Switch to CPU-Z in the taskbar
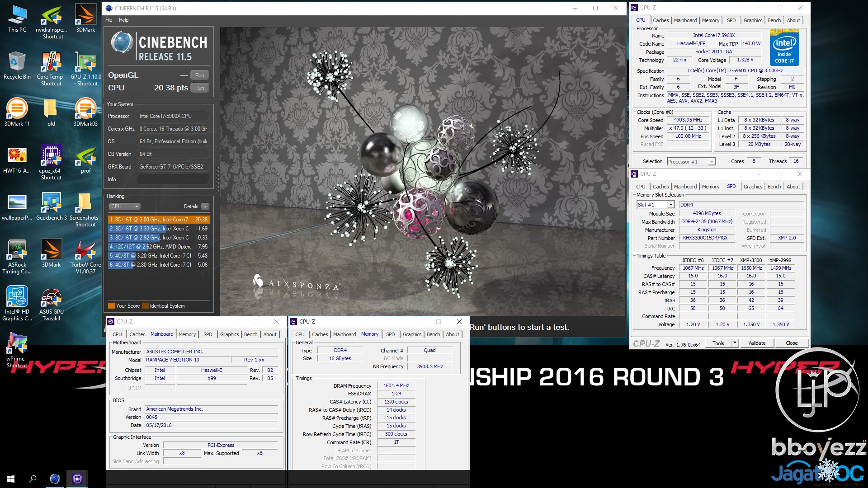 pos(77,479)
